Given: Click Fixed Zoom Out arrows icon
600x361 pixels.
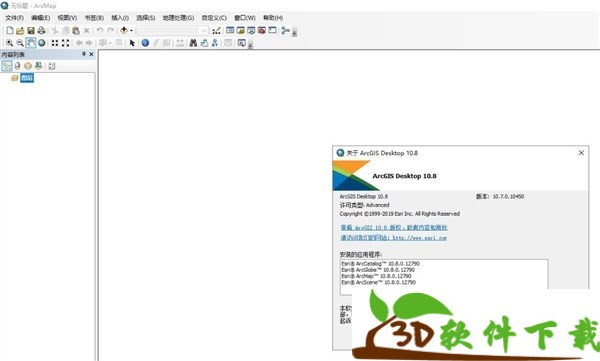Looking at the screenshot, I should click(x=65, y=43).
